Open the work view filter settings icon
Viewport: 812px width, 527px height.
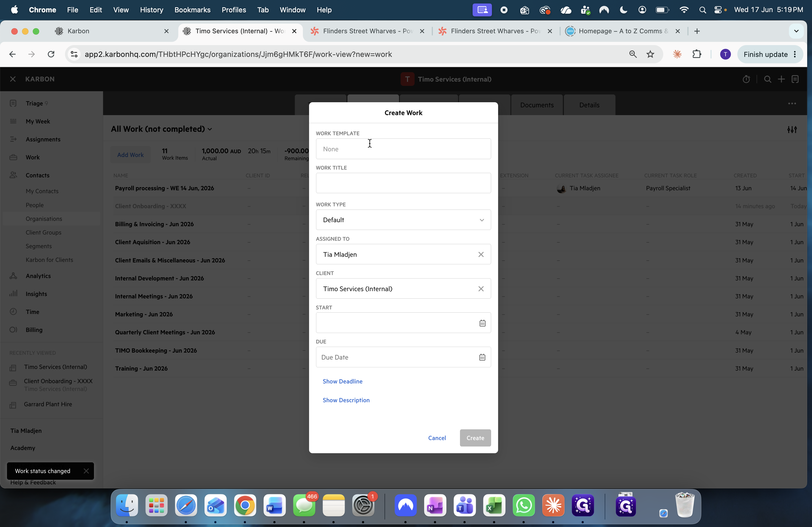point(792,129)
